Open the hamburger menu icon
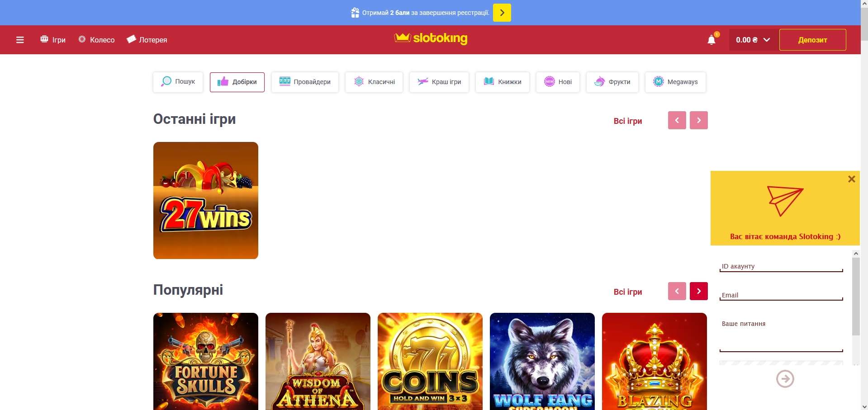Image resolution: width=868 pixels, height=410 pixels. coord(20,40)
